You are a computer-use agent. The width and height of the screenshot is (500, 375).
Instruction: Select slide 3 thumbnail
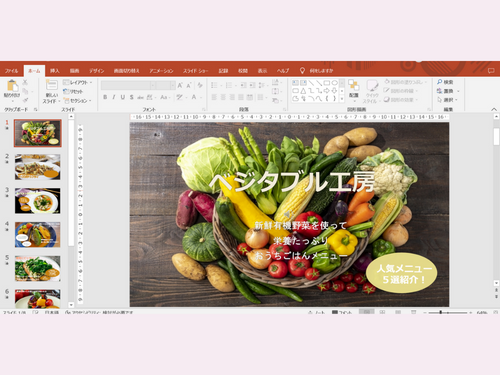[x=37, y=201]
